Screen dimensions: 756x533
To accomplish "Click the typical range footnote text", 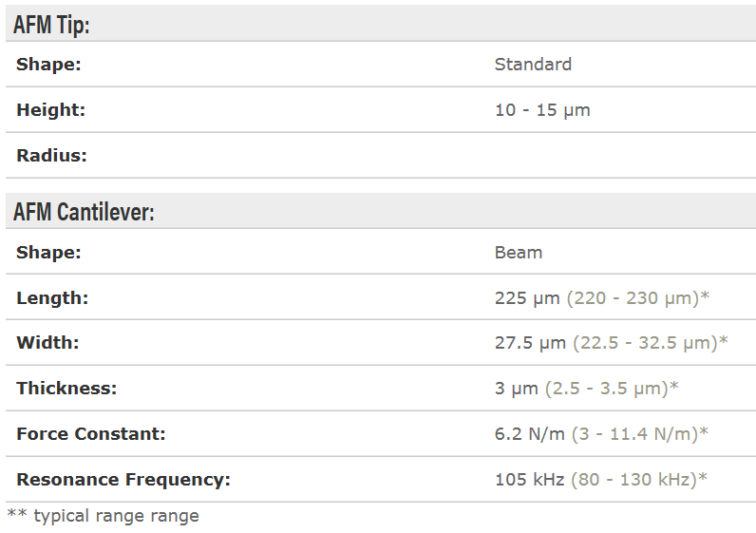I will (104, 516).
